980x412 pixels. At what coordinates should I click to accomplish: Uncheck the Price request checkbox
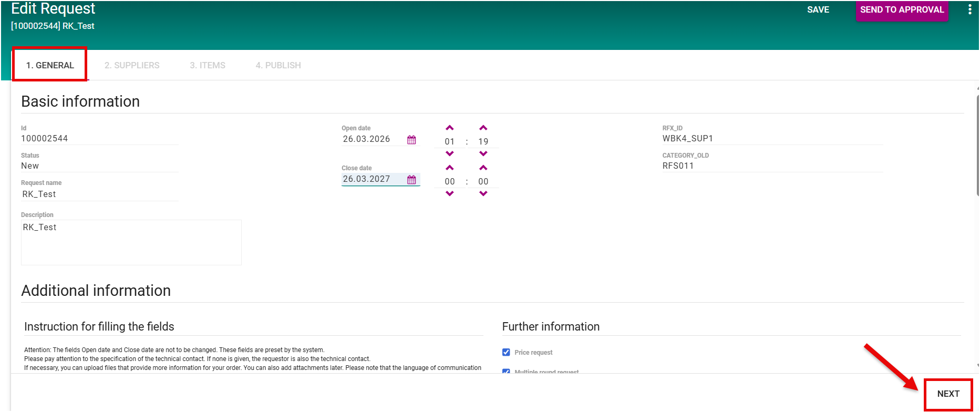pyautogui.click(x=506, y=353)
